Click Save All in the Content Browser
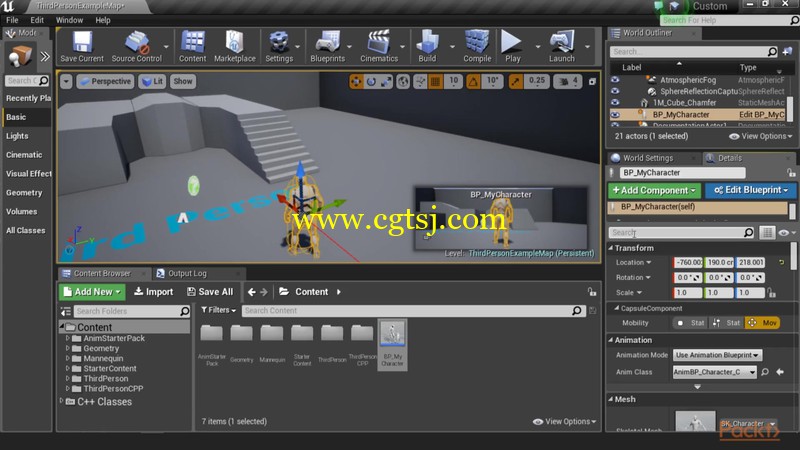The width and height of the screenshot is (800, 450). coord(210,292)
